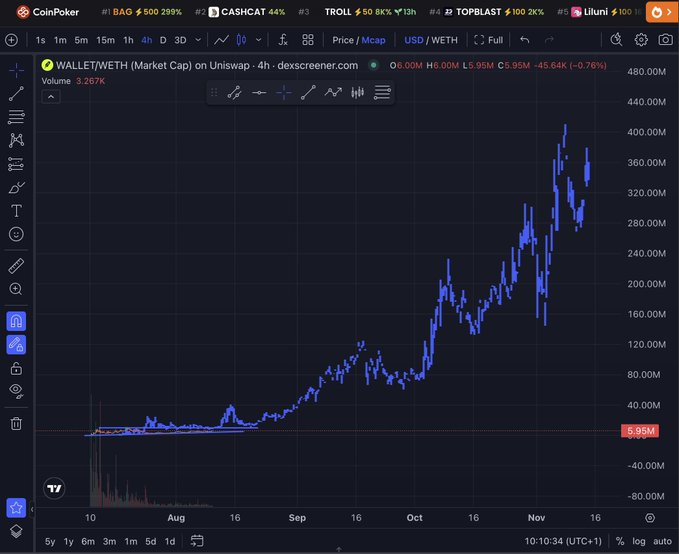Open the CoinPoker logo link

click(48, 12)
